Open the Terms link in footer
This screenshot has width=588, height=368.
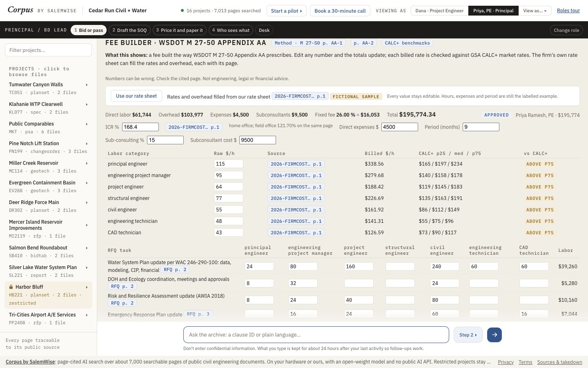525,362
